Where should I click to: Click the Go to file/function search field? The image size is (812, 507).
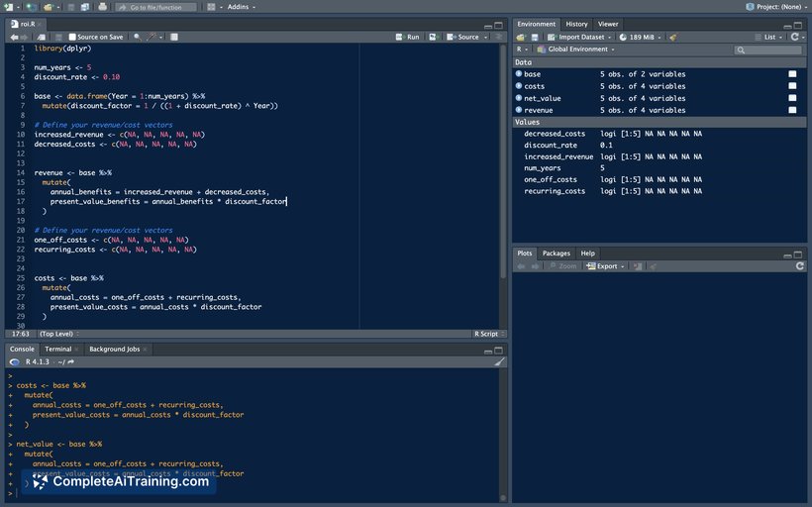click(155, 7)
